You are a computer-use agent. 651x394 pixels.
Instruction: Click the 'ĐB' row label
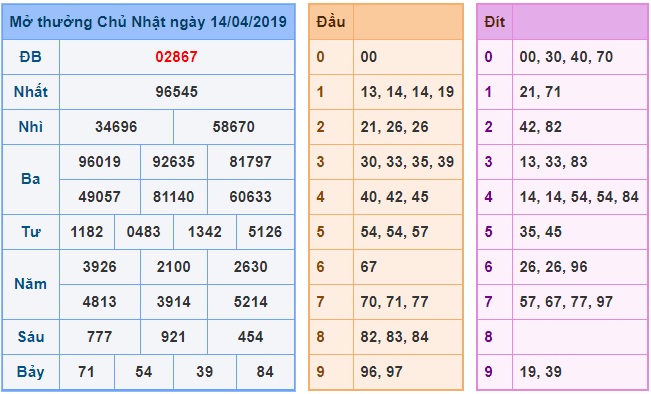pos(31,57)
